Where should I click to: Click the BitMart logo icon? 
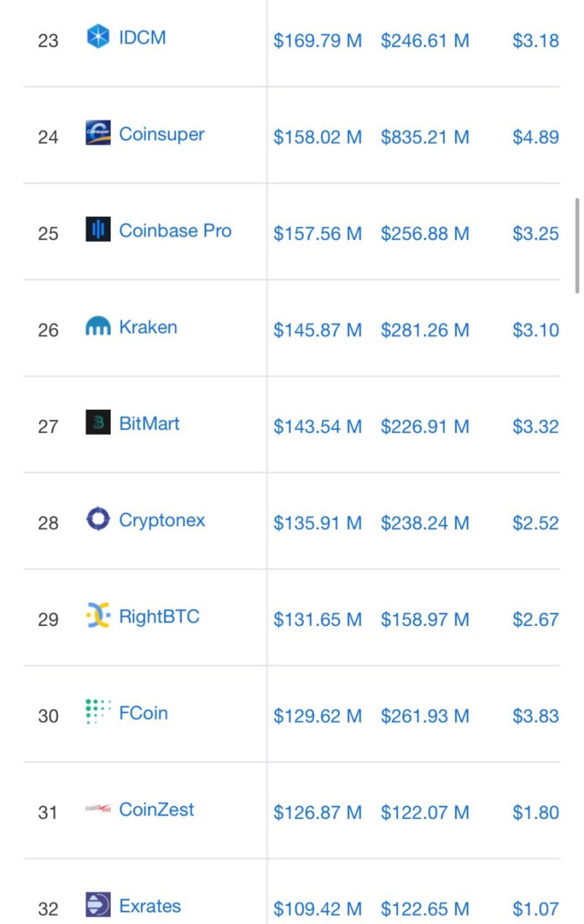pos(98,423)
